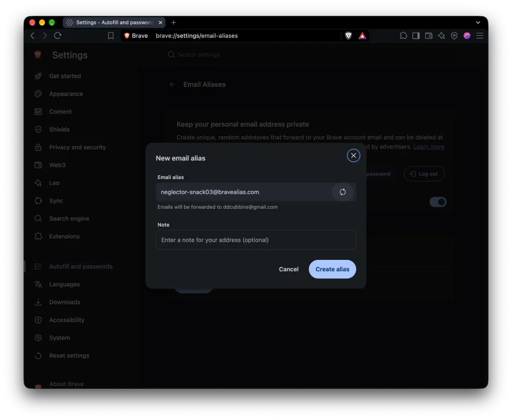This screenshot has width=512, height=420.
Task: Select the Settings - Autofill and passwords tab
Action: click(114, 23)
